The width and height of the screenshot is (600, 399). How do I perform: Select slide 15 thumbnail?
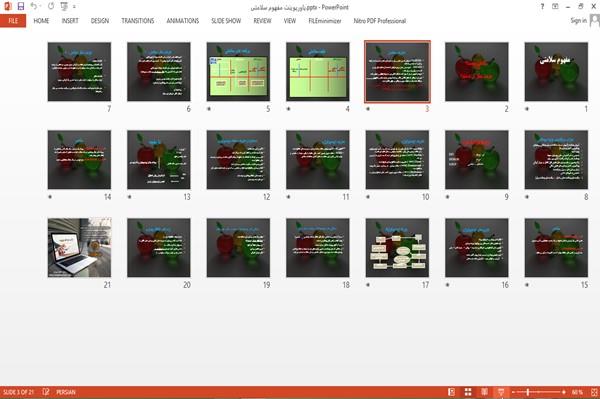556,248
